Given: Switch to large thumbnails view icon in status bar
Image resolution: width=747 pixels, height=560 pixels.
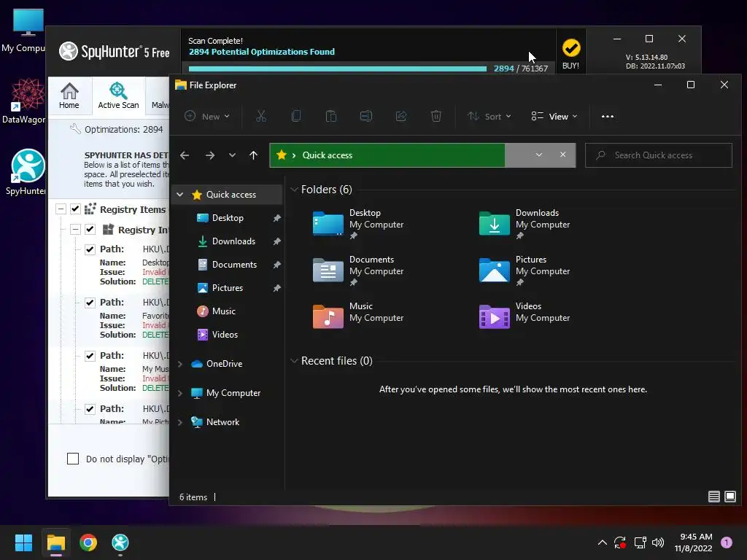Looking at the screenshot, I should coord(729,497).
